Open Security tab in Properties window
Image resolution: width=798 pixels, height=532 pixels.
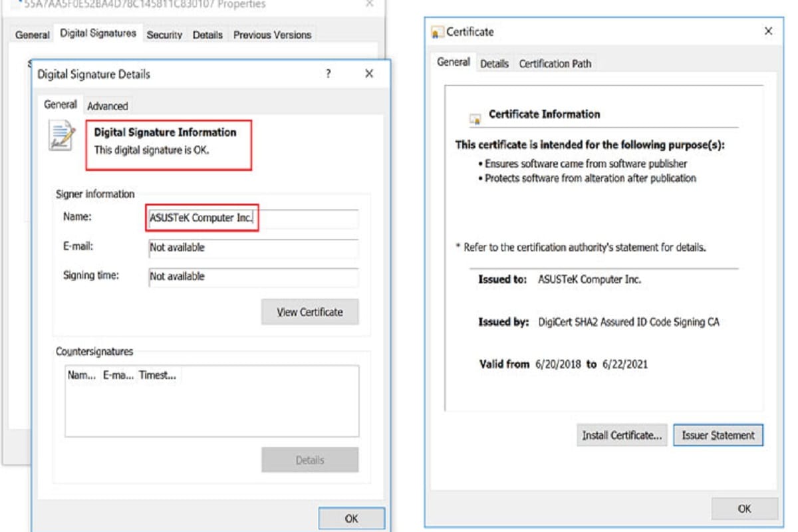(164, 35)
